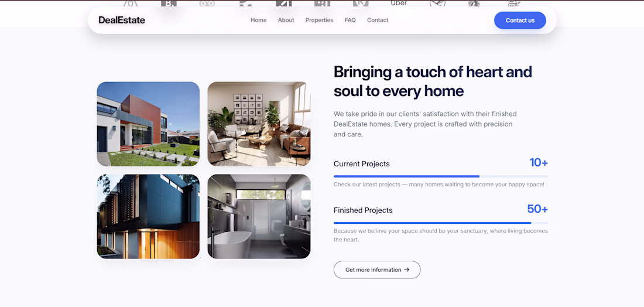Navigate to the FAQ section
644x307 pixels.
pos(350,20)
